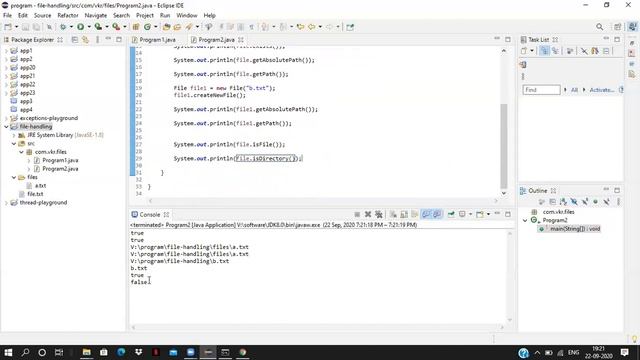Click the New Java Package icon
The height and width of the screenshot is (360, 640).
tap(136, 27)
